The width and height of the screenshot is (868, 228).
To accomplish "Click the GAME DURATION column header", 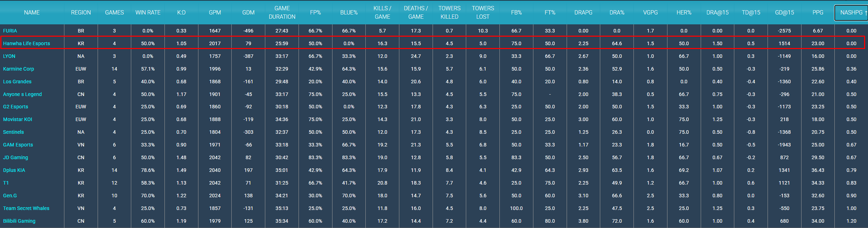I will tap(282, 13).
